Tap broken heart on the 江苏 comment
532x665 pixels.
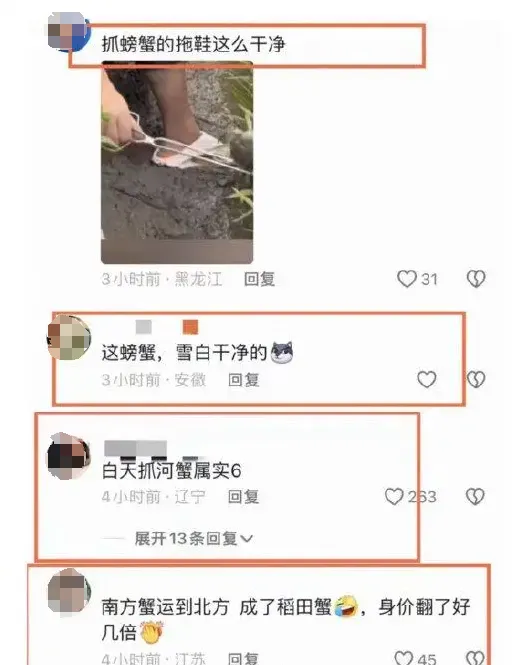[475, 657]
